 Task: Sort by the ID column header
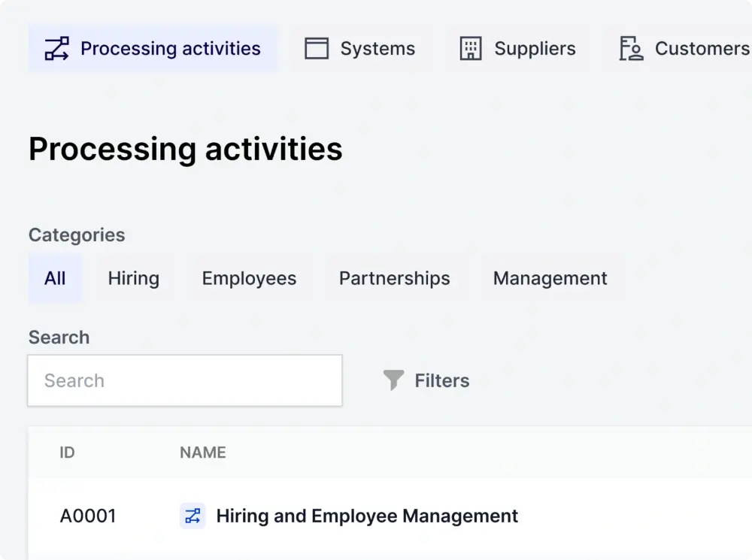(x=67, y=453)
